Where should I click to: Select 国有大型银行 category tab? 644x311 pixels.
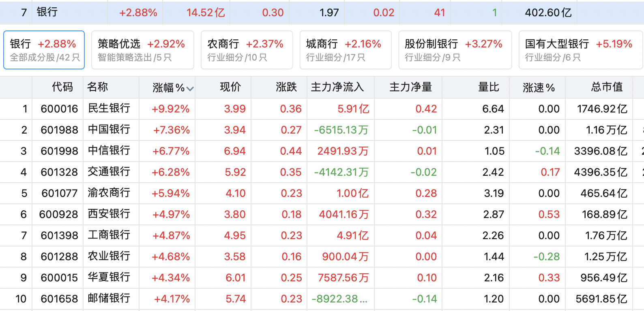point(580,50)
